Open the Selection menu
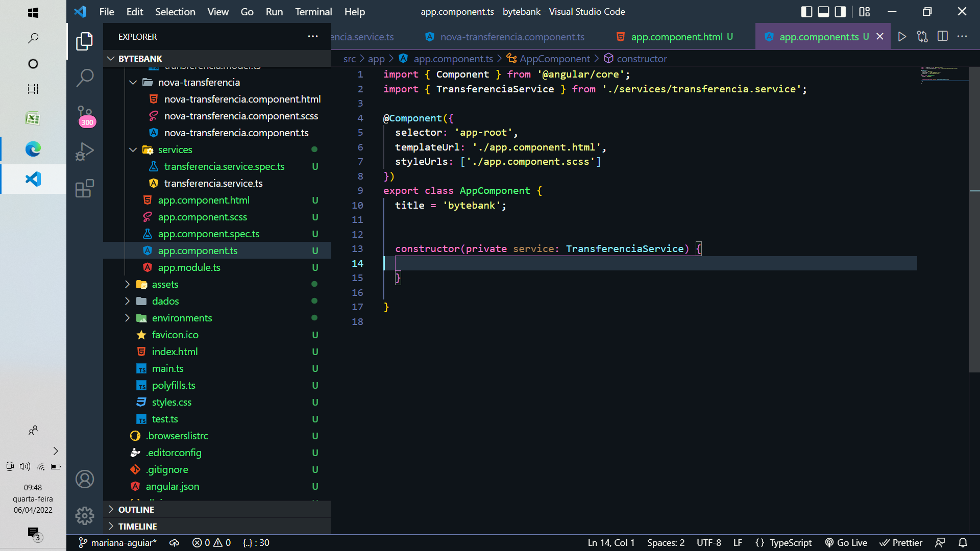Viewport: 980px width, 551px height. point(175,12)
